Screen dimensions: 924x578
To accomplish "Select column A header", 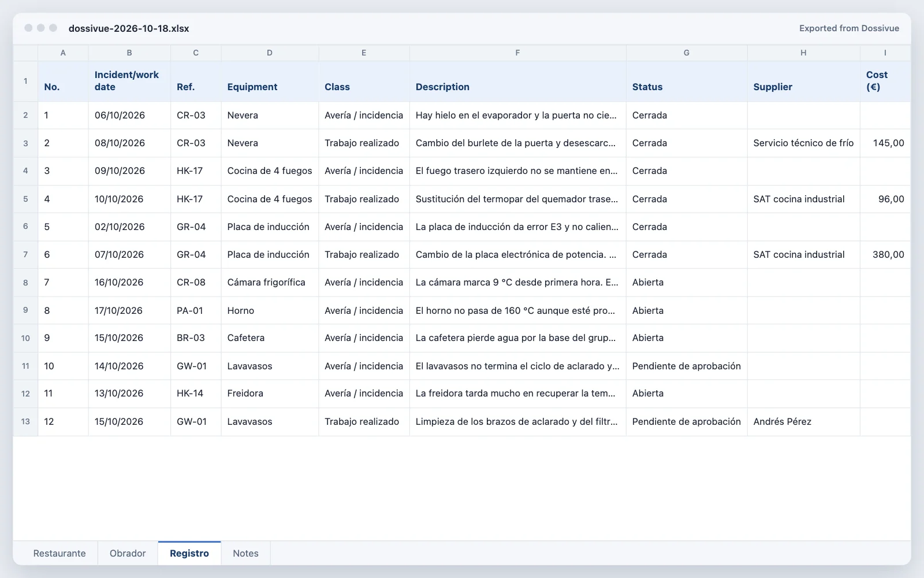I will point(63,53).
